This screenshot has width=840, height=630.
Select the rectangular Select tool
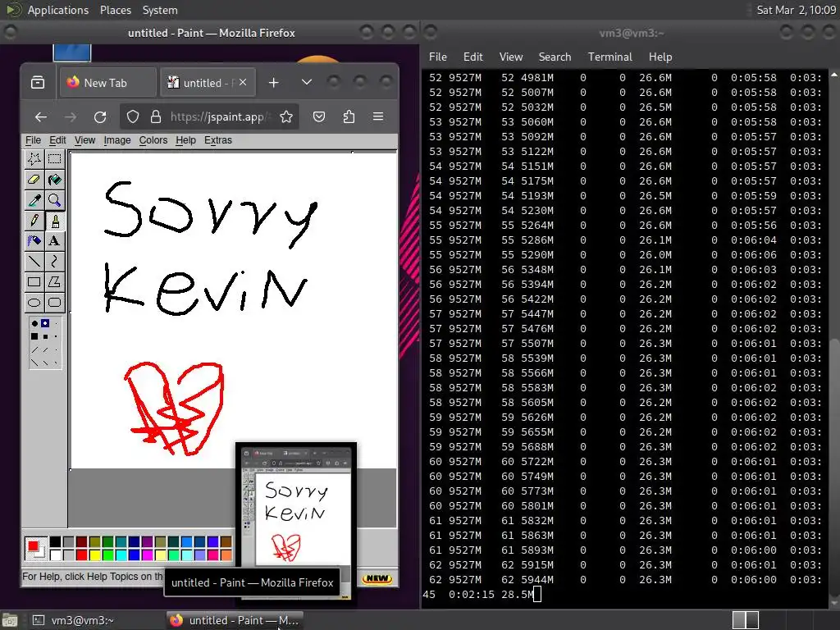point(54,159)
